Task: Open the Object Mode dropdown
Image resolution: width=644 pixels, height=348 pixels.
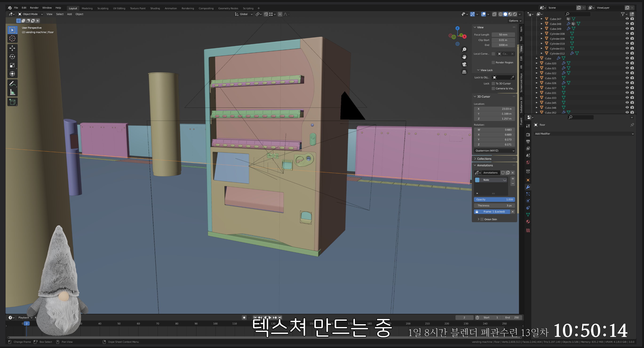Action: [x=31, y=14]
